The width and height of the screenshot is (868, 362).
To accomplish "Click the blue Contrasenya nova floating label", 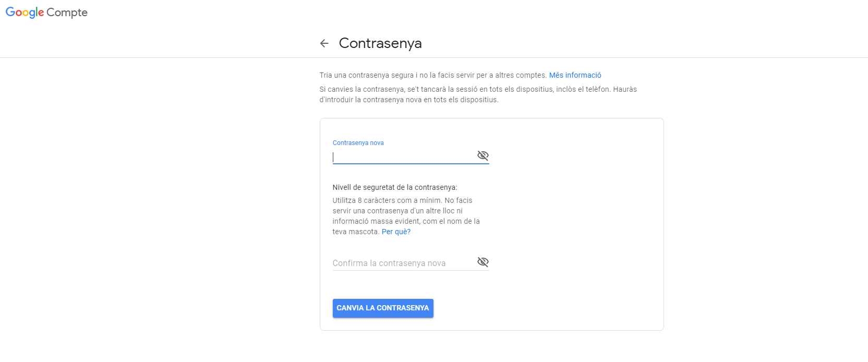I will click(x=358, y=143).
